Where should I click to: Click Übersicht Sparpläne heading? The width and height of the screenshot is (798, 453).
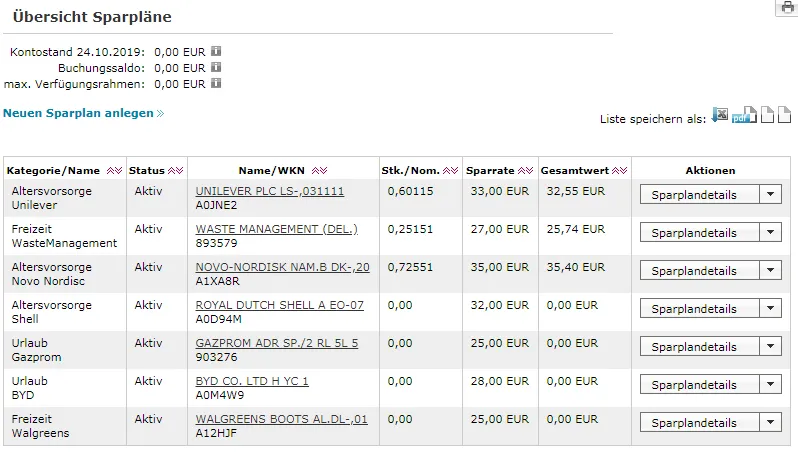tap(92, 17)
